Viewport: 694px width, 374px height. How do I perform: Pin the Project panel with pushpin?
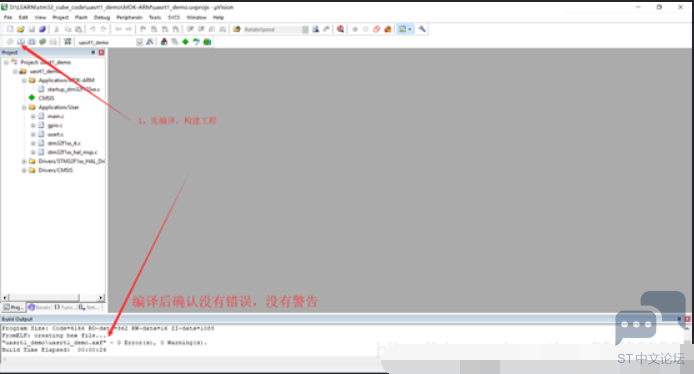pyautogui.click(x=93, y=53)
